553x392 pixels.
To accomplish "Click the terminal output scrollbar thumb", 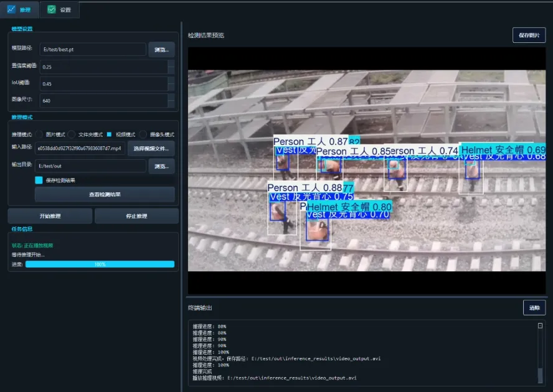I will (540, 375).
